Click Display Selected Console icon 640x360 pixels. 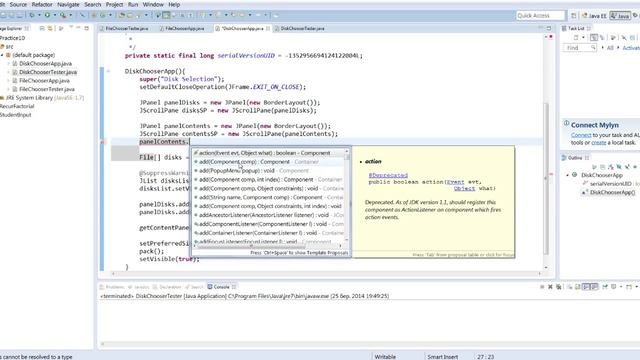pyautogui.click(x=613, y=287)
